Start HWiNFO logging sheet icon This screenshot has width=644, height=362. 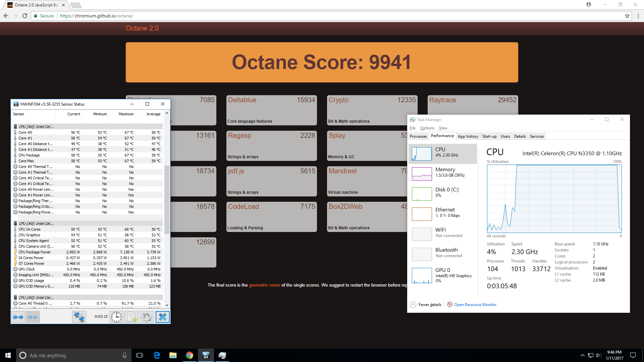coord(131,317)
